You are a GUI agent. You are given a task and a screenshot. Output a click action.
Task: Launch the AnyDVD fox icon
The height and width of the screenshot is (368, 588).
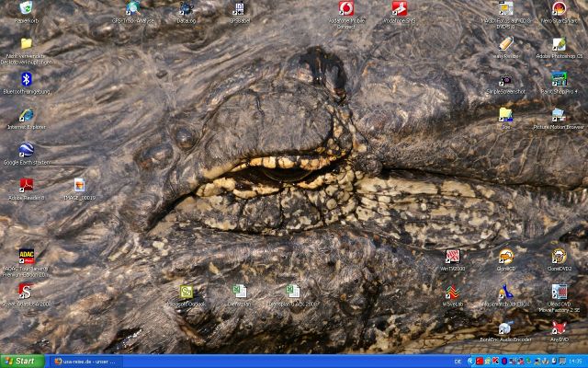[560, 328]
